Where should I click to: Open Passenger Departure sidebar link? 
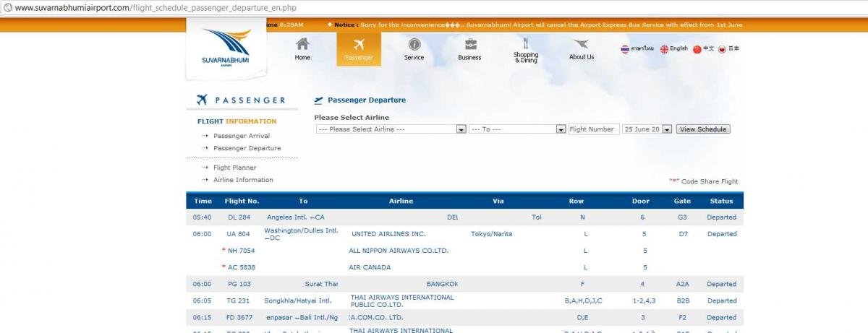click(x=247, y=148)
